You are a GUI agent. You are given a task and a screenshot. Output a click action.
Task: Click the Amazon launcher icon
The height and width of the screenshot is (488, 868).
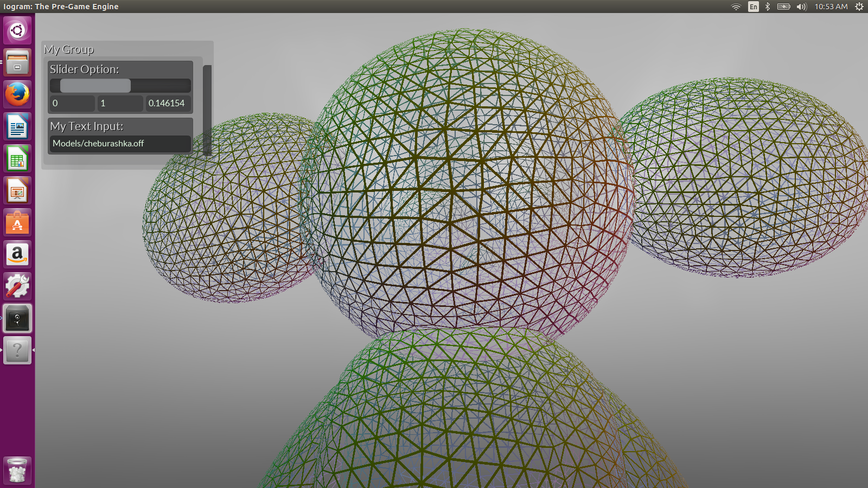17,255
